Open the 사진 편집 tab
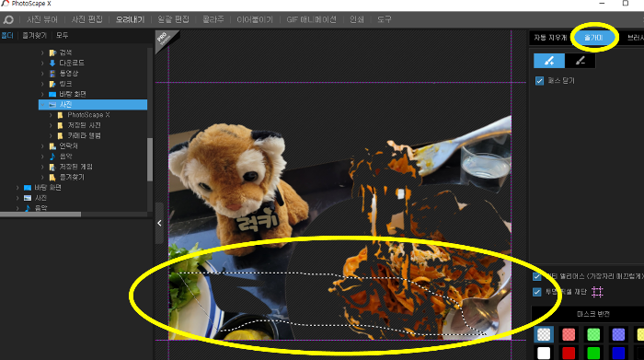The image size is (644, 360). (87, 19)
